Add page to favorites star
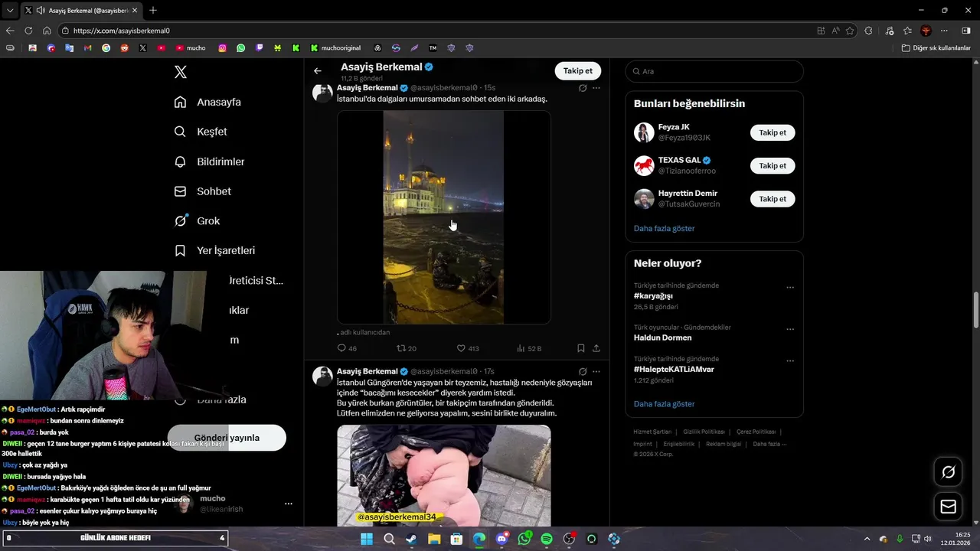The width and height of the screenshot is (980, 551). pos(850,31)
